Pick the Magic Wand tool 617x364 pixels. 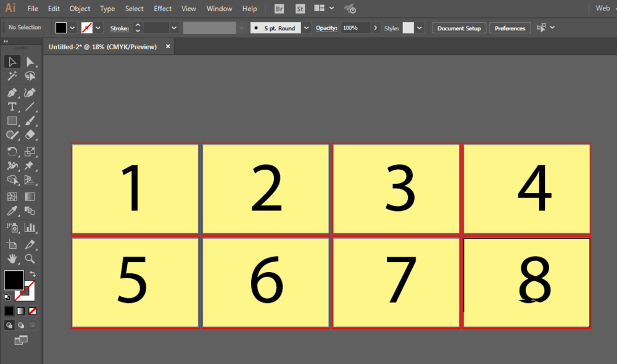(12, 76)
